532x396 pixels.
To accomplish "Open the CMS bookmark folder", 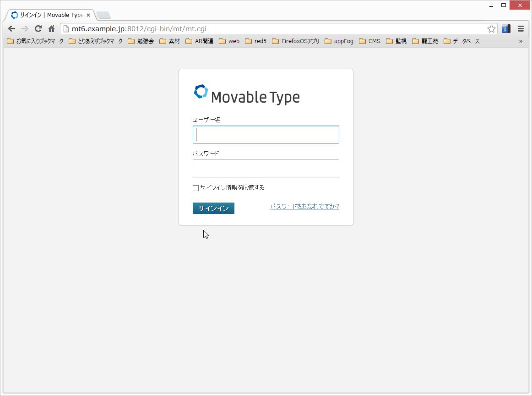I will [370, 41].
